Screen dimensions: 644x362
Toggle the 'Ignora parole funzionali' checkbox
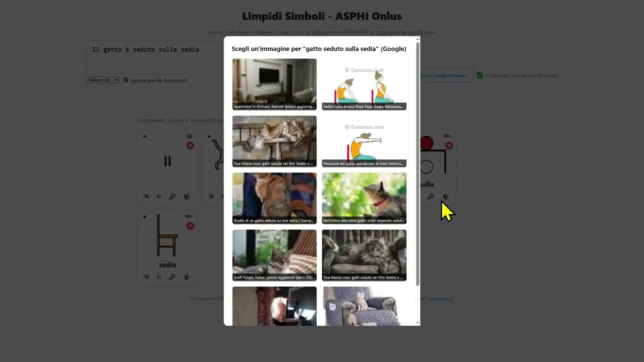pos(126,80)
